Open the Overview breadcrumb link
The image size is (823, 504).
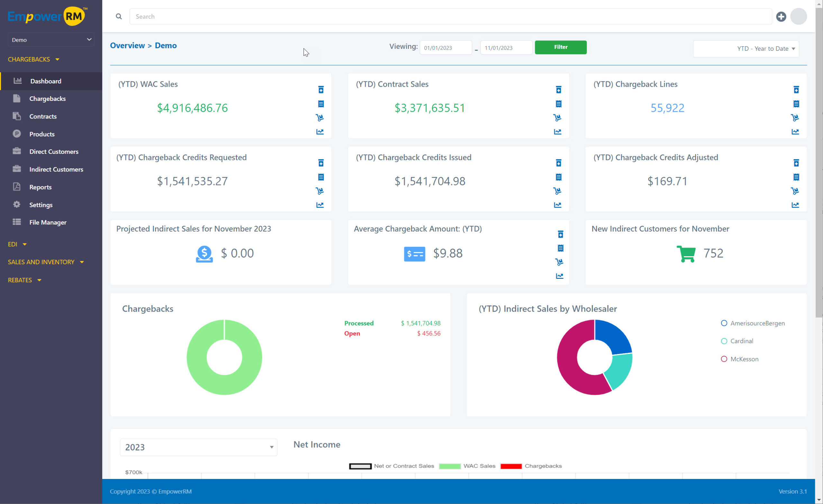127,45
